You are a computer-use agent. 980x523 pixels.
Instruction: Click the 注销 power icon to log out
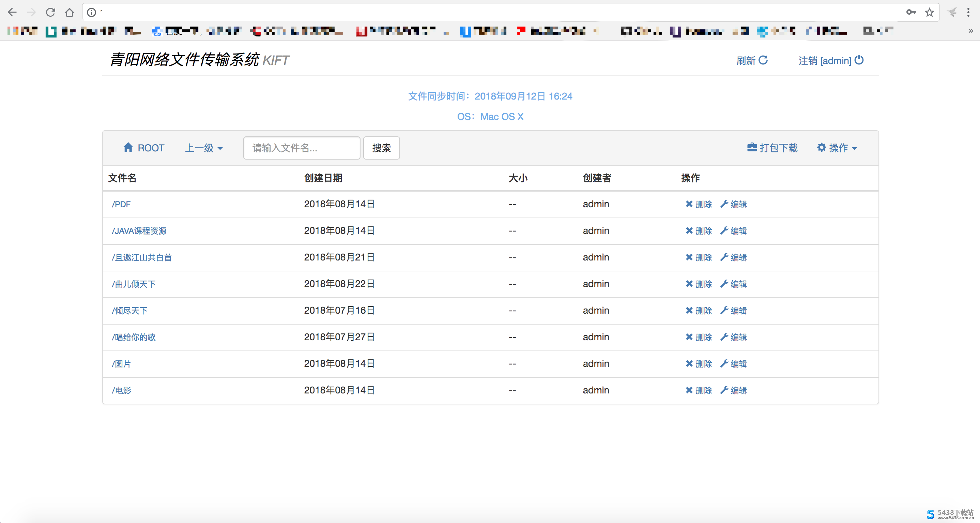point(859,61)
